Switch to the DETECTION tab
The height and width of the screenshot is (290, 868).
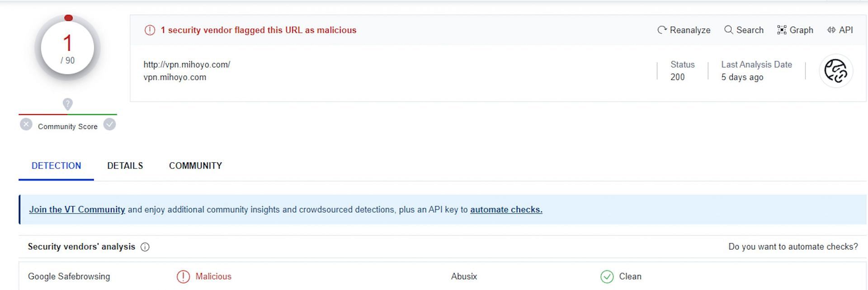(56, 166)
